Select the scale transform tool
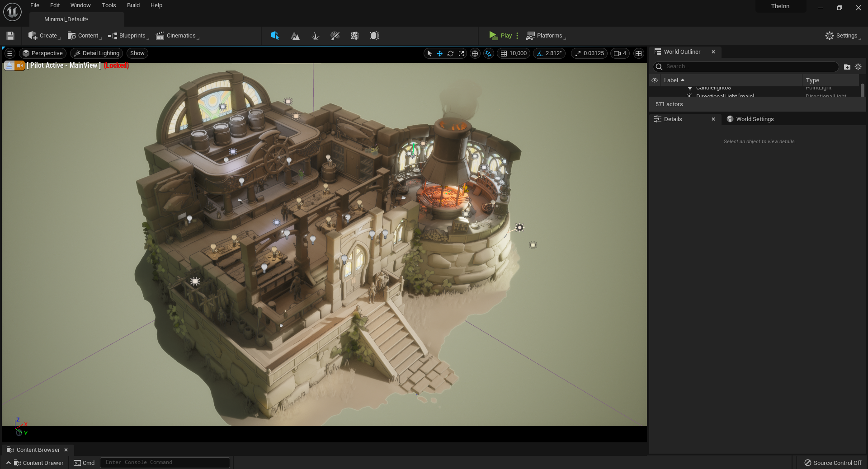This screenshot has height=469, width=868. point(461,53)
